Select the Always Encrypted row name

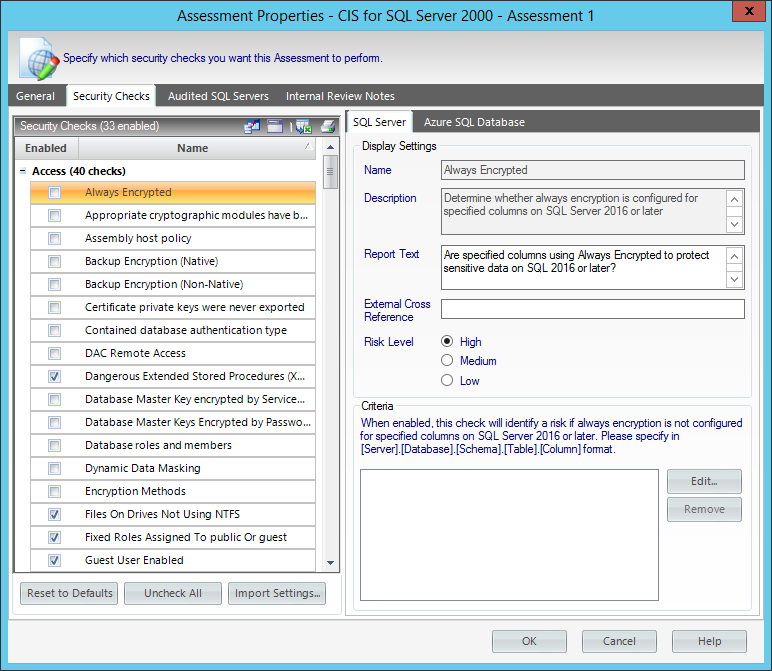click(x=129, y=192)
